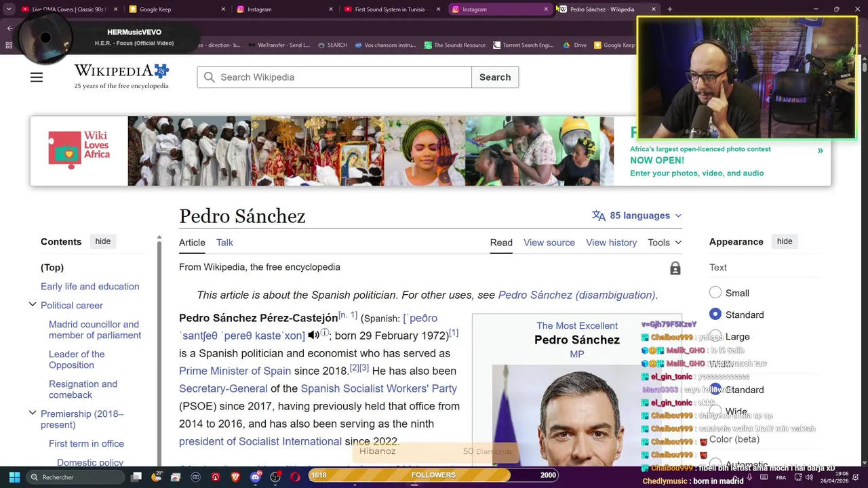Click the magnifier icon in Wikipedia search

pyautogui.click(x=210, y=77)
